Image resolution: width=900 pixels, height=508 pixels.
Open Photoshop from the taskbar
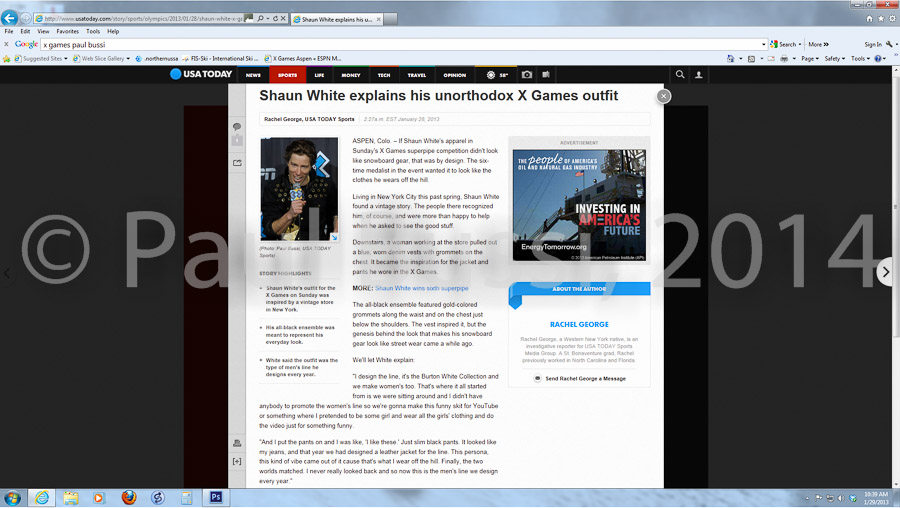coord(216,497)
